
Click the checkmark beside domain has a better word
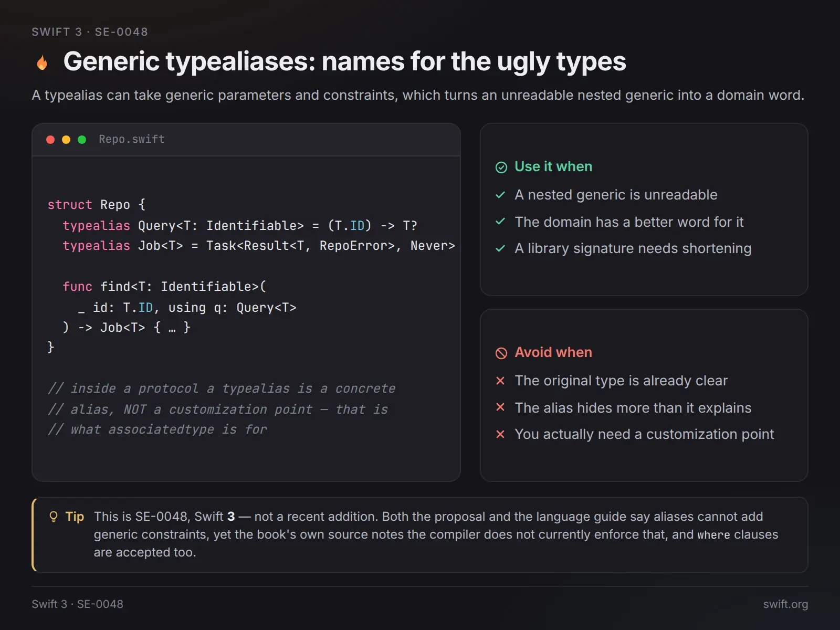coord(500,222)
